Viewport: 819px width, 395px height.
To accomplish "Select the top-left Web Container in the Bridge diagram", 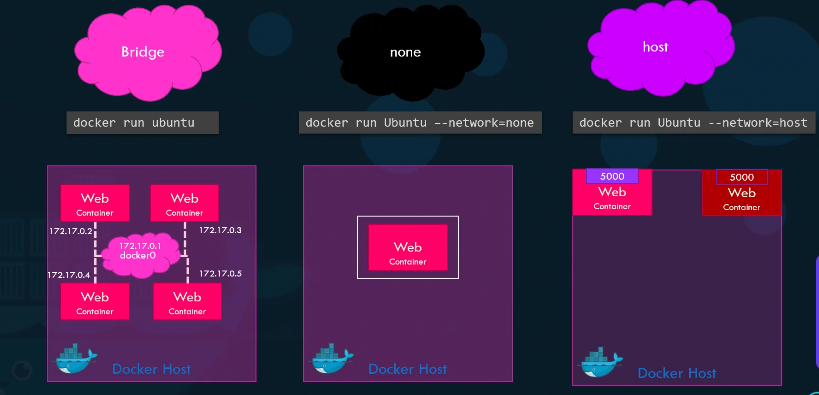I will [x=95, y=203].
